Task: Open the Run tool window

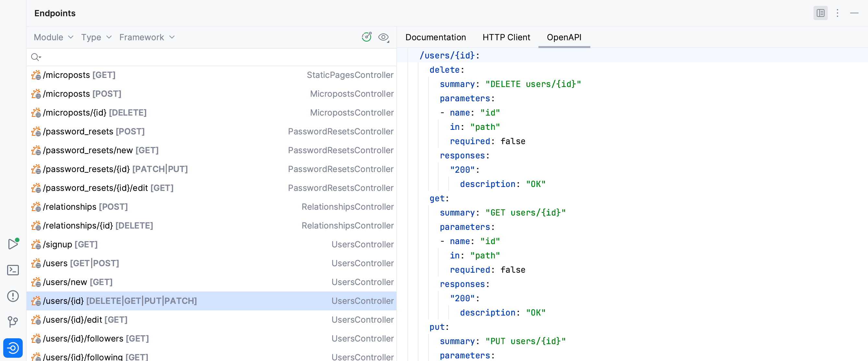Action: tap(13, 243)
